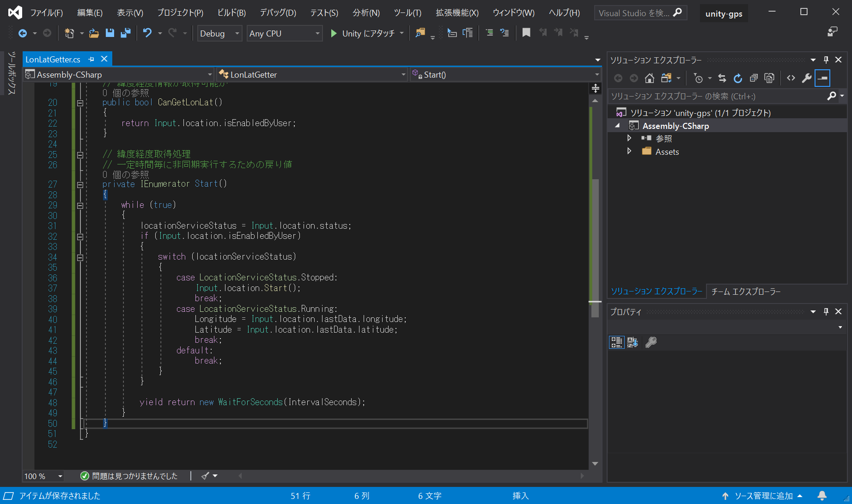
Task: Switch to the チーム エクスプローラー tab
Action: 746,291
